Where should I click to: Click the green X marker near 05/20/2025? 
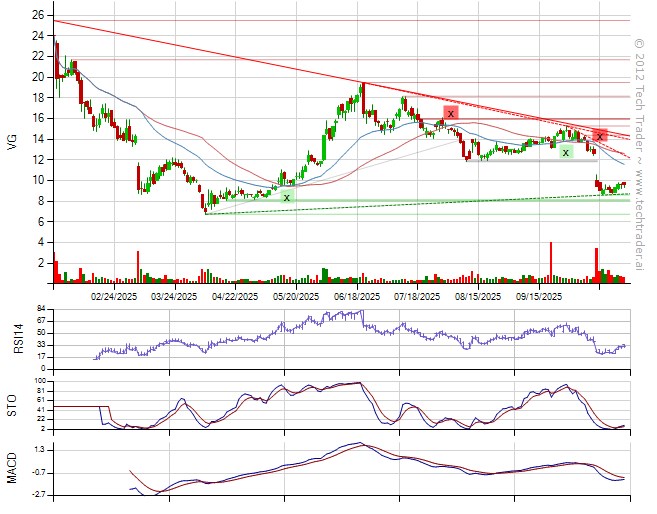(287, 198)
